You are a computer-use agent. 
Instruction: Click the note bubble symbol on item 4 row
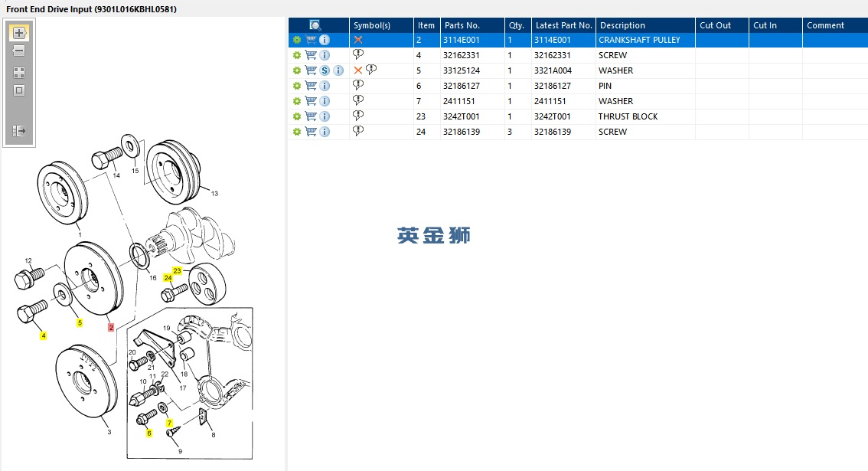point(358,54)
